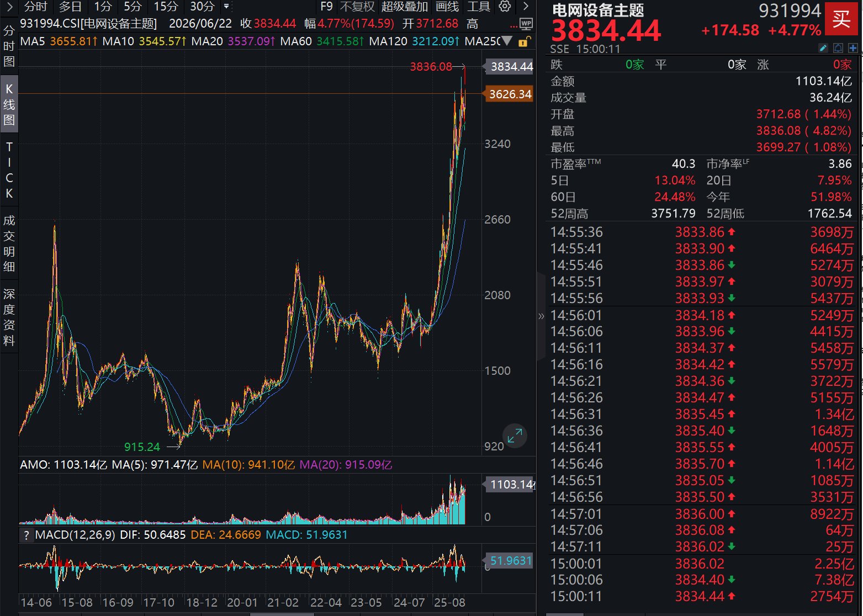
Task: Select the 15:00:06 tick row
Action: [702, 580]
